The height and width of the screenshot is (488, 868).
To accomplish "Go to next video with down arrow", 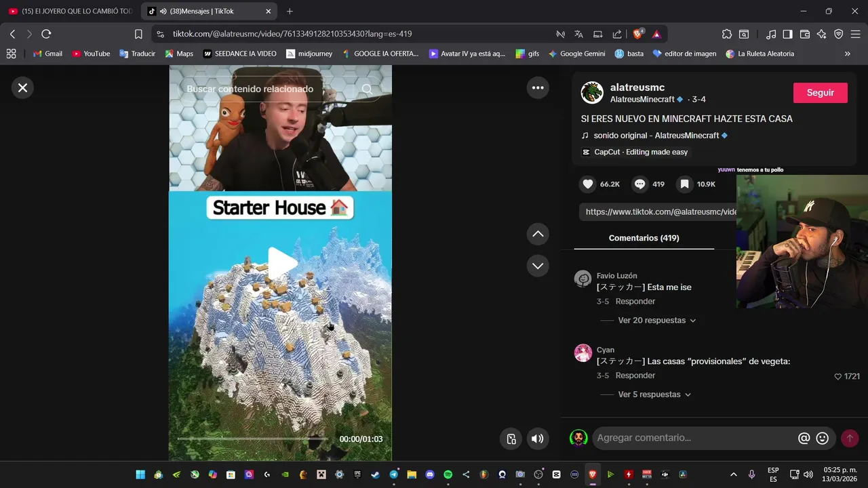I will 538,266.
